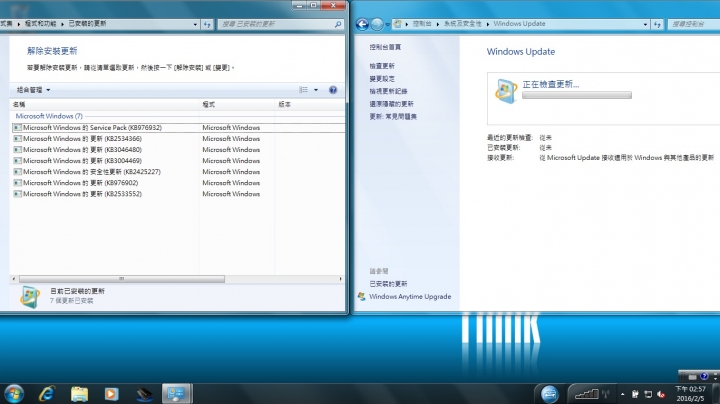Viewport: 720px width, 404px height.
Task: Sort by the 程式 column header
Action: (x=237, y=105)
